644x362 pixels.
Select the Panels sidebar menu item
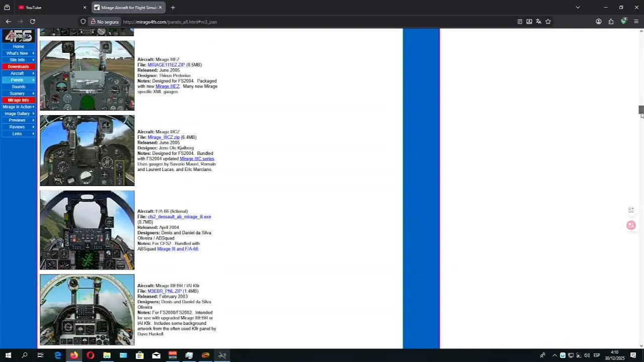[19, 80]
